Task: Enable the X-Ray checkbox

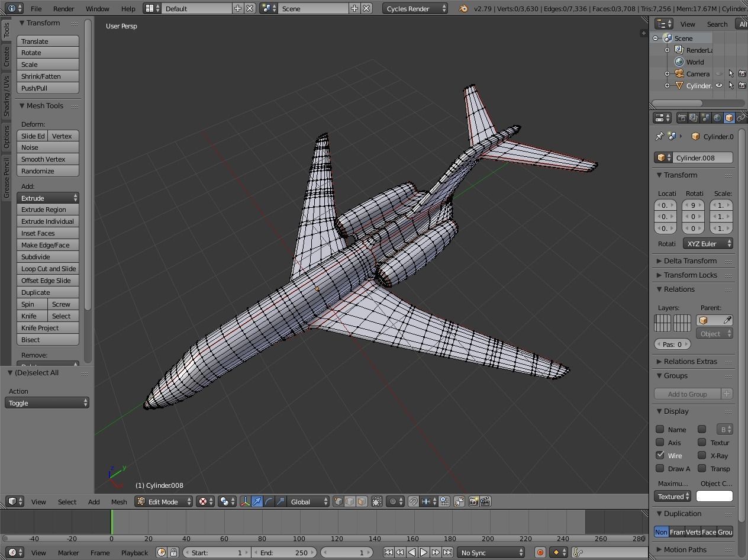Action: coord(702,455)
